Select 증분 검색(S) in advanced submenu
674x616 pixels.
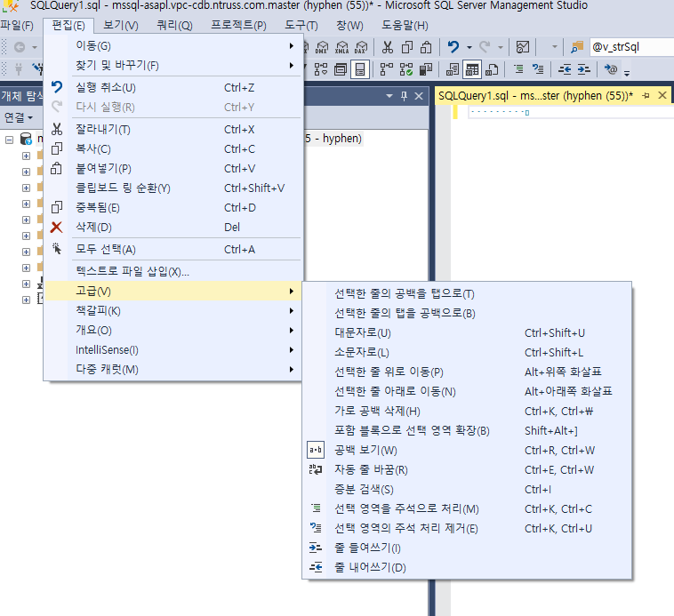467,489
